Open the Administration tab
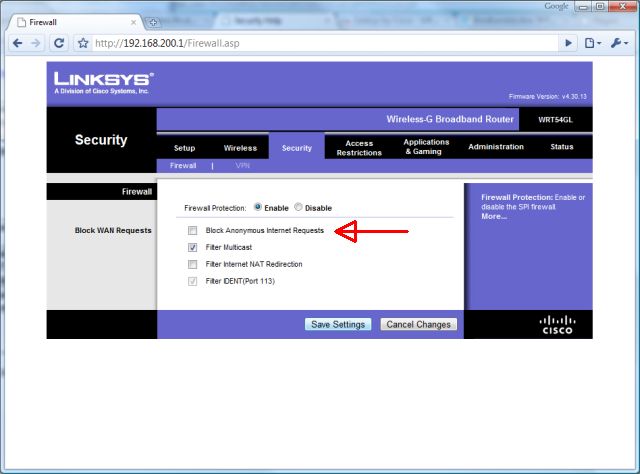Screen dimensions: 640x474 pos(496,147)
